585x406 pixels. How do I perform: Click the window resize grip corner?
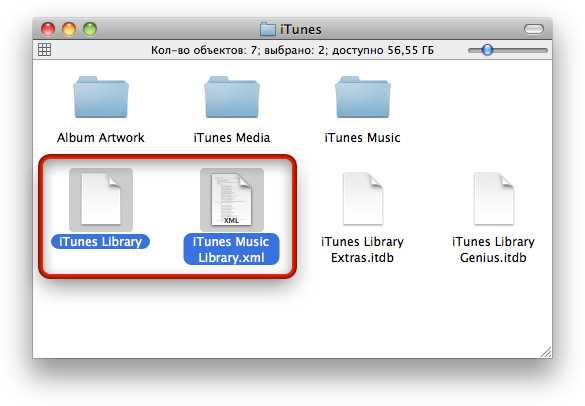click(x=546, y=352)
